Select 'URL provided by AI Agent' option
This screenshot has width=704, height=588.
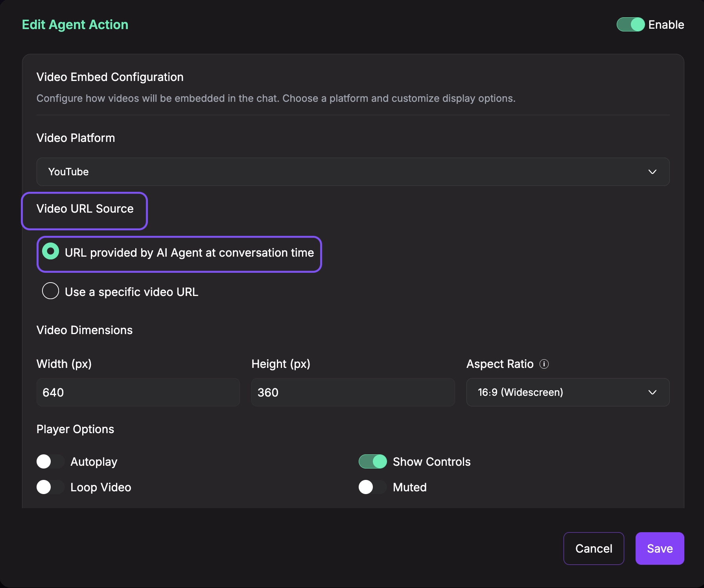[50, 252]
